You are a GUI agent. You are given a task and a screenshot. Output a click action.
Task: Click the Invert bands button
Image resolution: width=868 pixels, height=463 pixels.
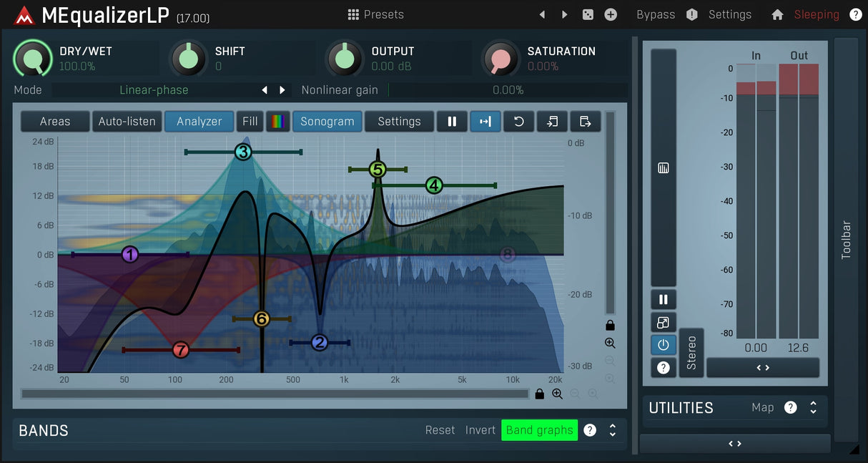pos(480,430)
